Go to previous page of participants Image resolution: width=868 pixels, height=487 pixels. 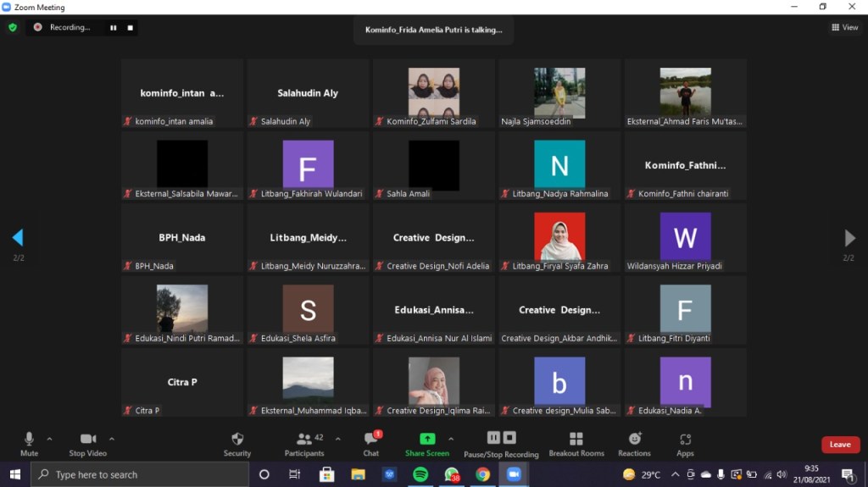point(18,237)
